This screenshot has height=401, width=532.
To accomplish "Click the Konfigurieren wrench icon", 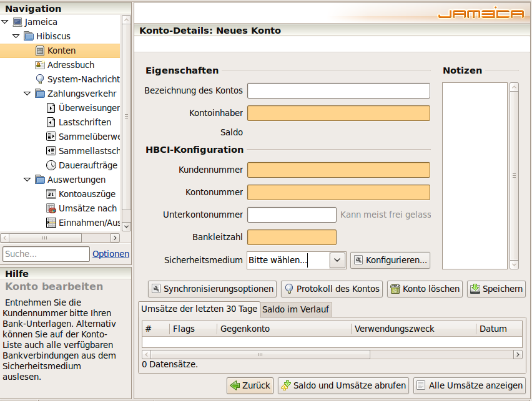I will [358, 260].
